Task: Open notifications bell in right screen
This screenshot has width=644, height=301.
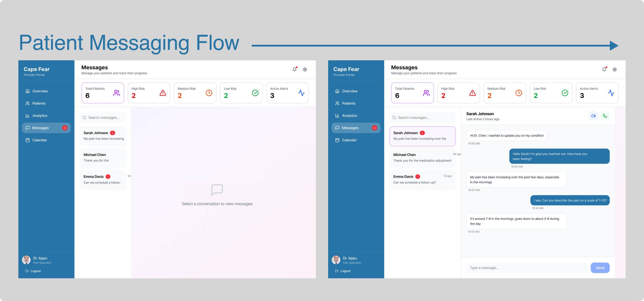Action: (604, 69)
